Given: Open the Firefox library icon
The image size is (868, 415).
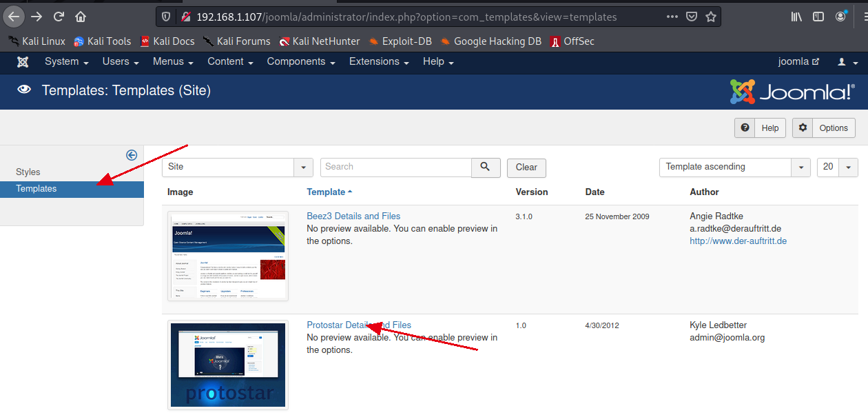Looking at the screenshot, I should [796, 17].
